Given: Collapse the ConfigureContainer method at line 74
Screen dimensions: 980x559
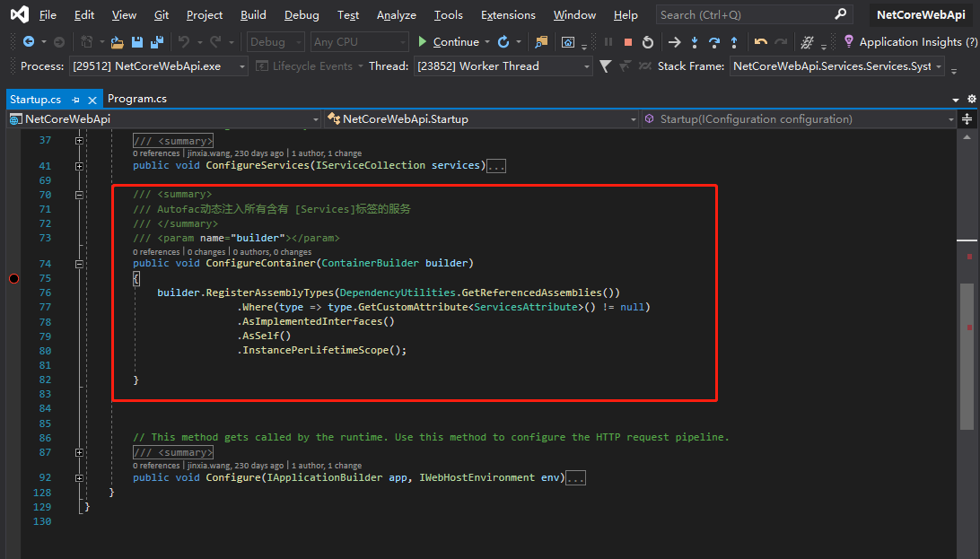Looking at the screenshot, I should [x=80, y=264].
